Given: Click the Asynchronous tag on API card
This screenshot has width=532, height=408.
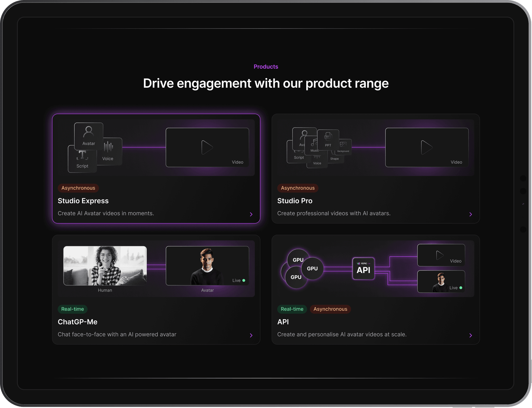Looking at the screenshot, I should coord(330,309).
